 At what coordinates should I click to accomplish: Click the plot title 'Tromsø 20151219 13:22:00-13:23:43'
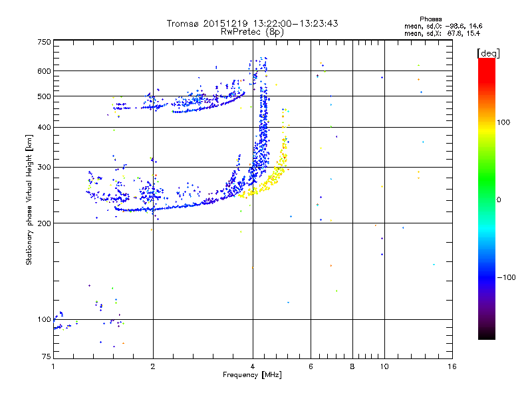252,23
